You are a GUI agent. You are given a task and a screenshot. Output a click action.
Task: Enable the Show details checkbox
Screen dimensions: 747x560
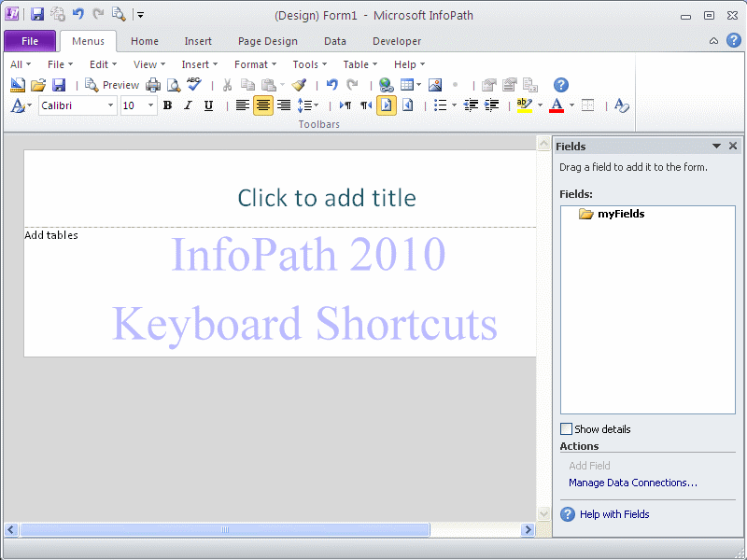pyautogui.click(x=566, y=429)
